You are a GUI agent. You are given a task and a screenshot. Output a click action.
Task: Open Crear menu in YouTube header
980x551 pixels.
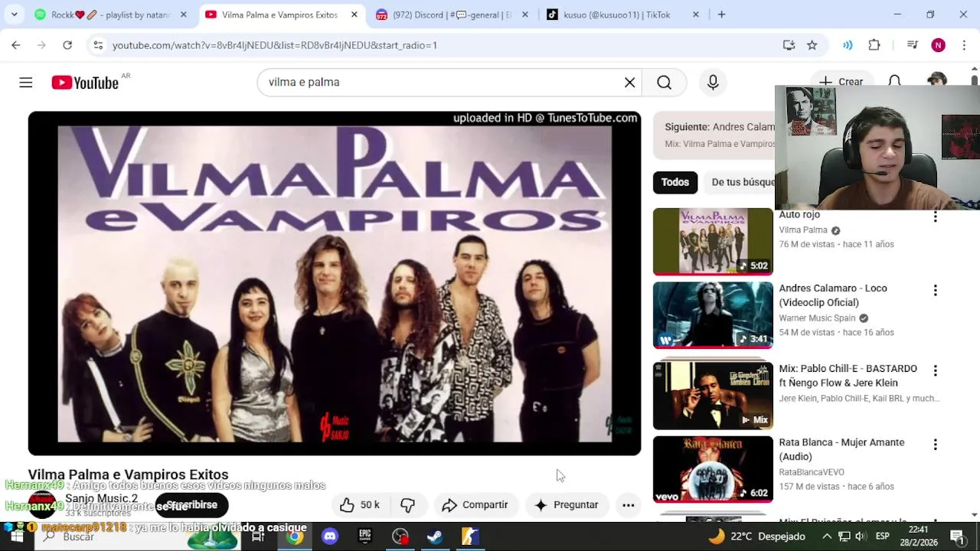[x=841, y=81]
